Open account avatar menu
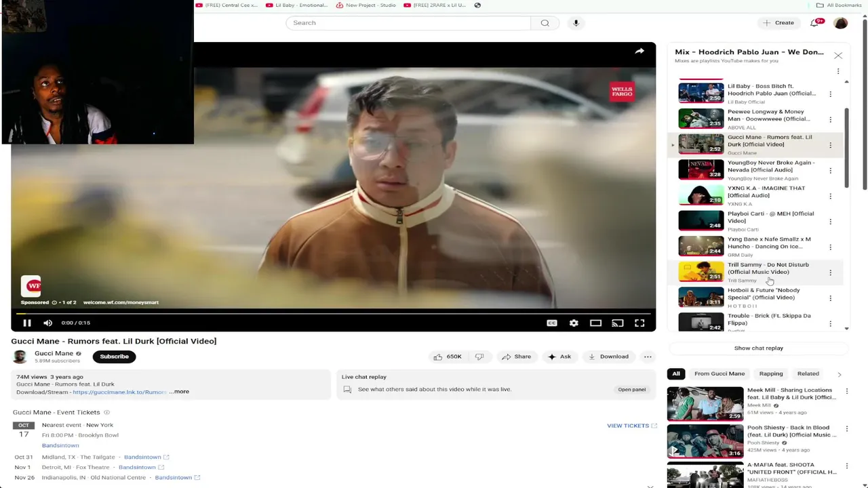 [840, 23]
